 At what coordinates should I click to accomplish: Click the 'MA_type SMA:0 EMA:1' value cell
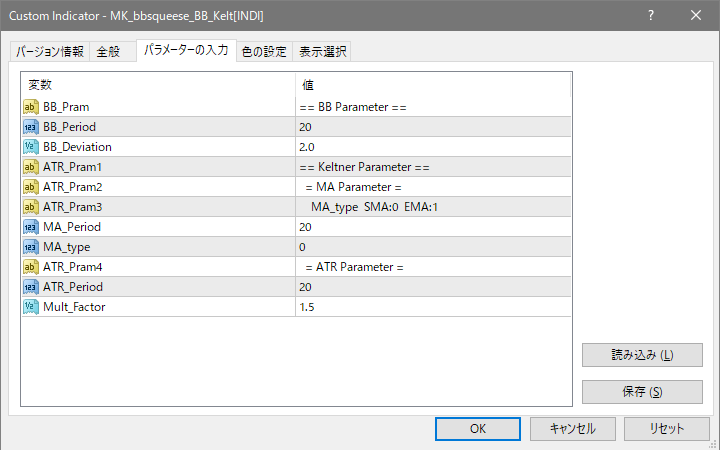[x=433, y=207]
